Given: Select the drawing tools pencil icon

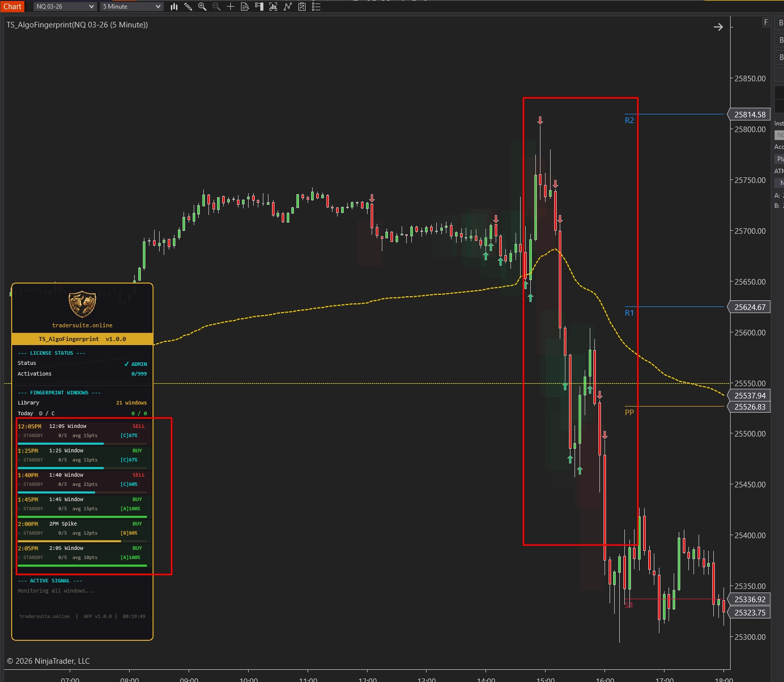Looking at the screenshot, I should 188,7.
